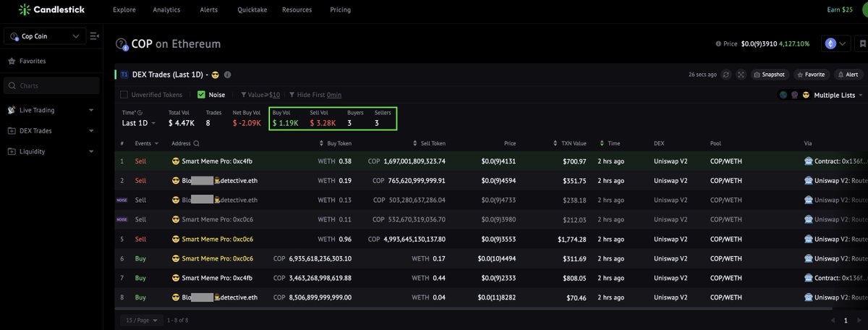The height and width of the screenshot is (330, 868).
Task: Collapse the left sidebar panel icon
Action: coord(95,36)
